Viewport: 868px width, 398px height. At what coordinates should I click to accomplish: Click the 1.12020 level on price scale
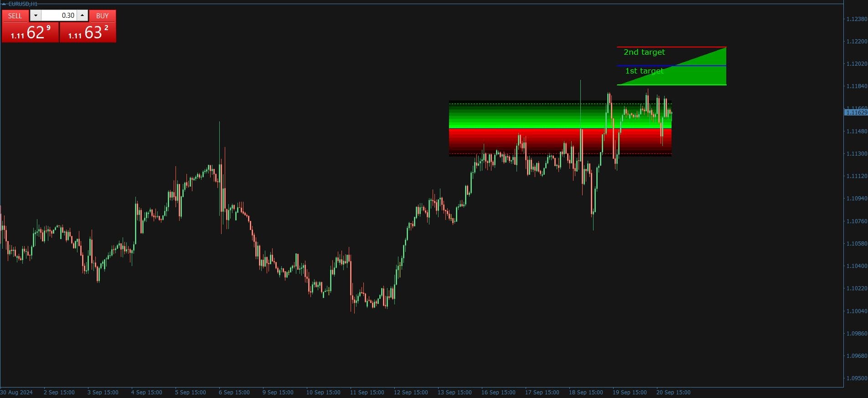856,64
